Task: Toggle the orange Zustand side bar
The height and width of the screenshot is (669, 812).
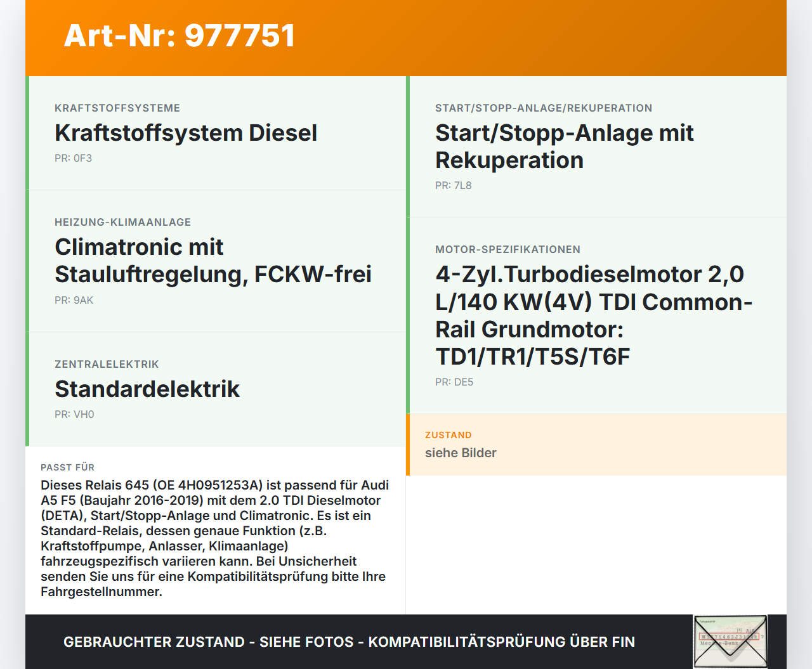Action: click(408, 445)
